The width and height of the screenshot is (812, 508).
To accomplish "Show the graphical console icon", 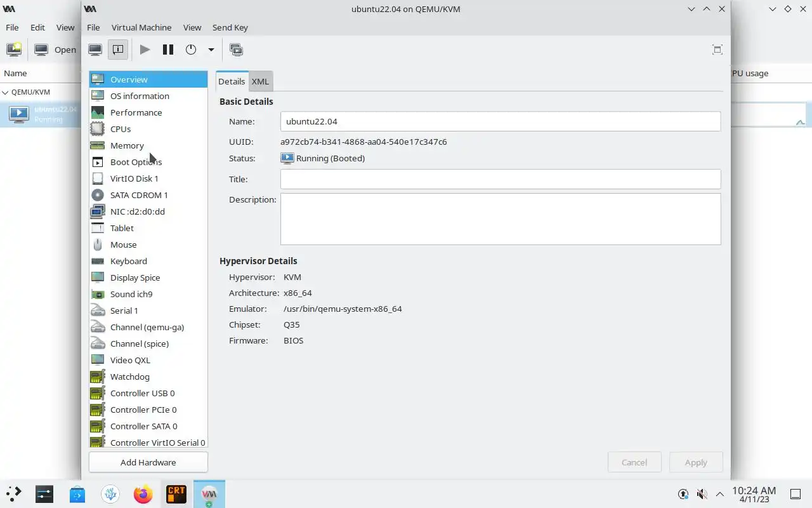I will (95, 50).
